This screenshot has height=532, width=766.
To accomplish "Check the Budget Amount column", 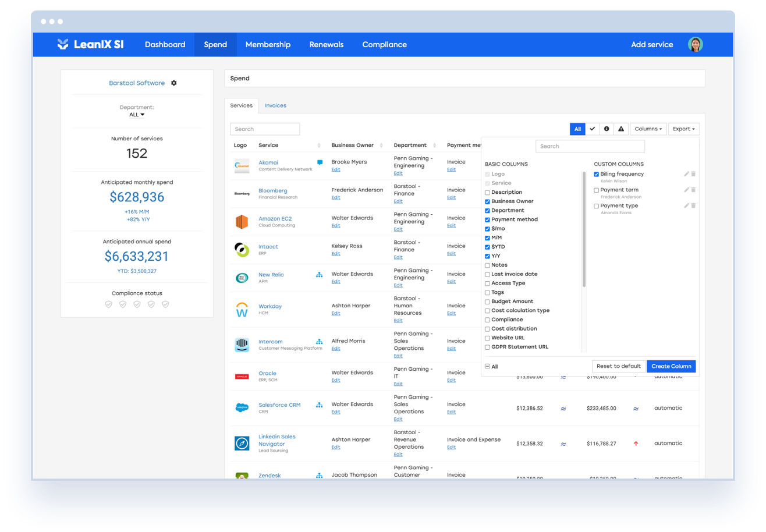I will [x=488, y=302].
